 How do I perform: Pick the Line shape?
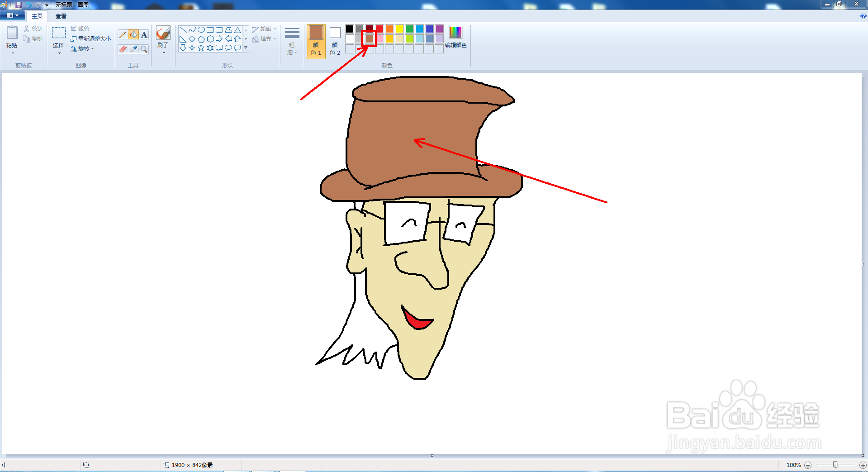183,30
